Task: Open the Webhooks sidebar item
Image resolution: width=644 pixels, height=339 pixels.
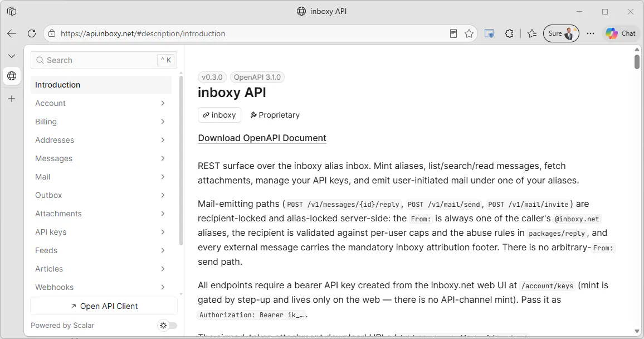Action: 101,287
